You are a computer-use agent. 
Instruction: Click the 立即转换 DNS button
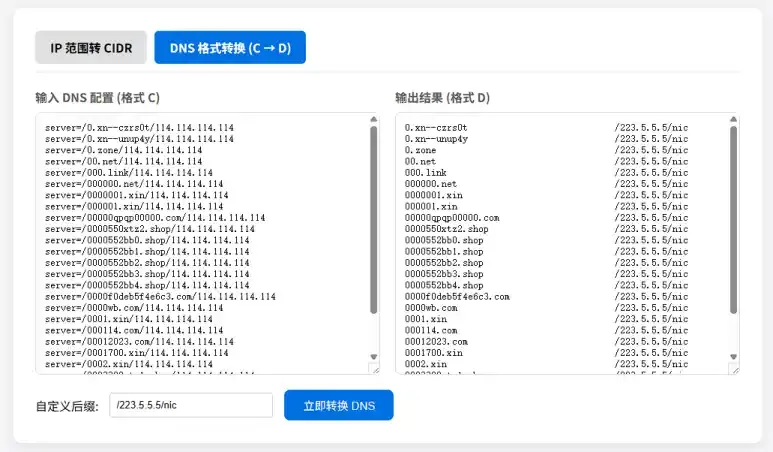(x=339, y=405)
